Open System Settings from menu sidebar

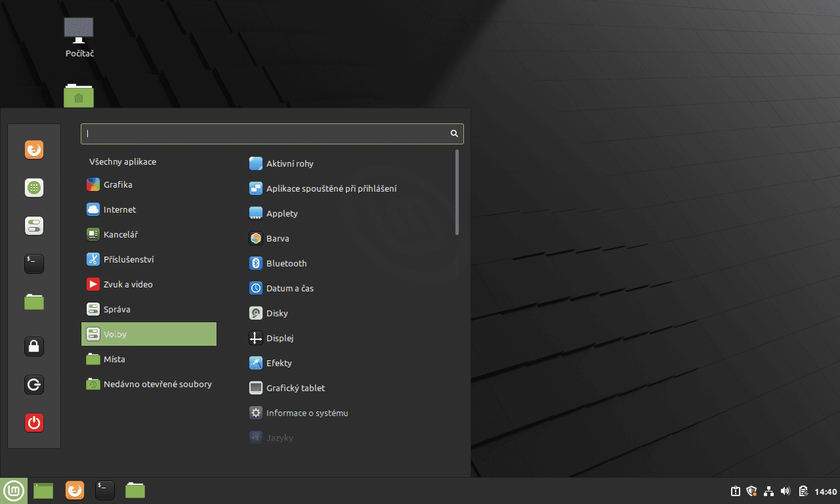[x=33, y=225]
